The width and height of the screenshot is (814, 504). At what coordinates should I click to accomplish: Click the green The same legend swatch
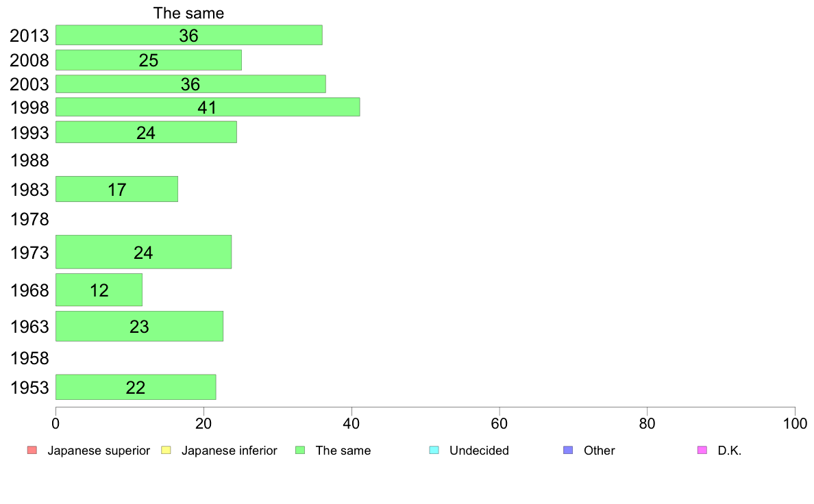tap(299, 450)
